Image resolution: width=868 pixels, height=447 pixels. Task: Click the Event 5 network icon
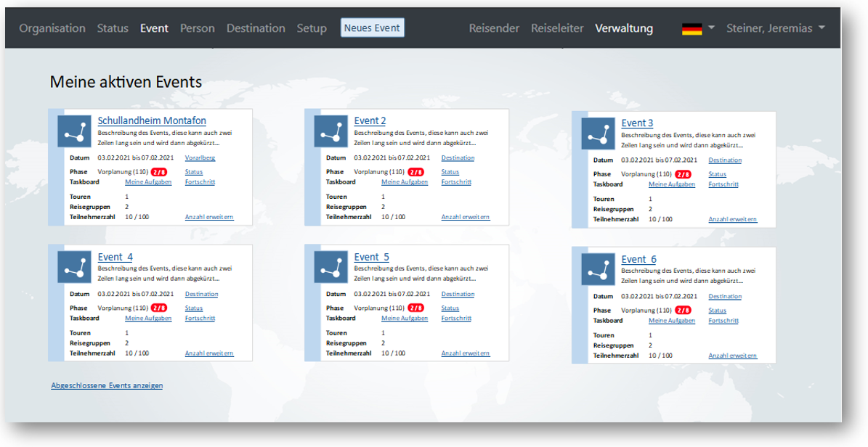330,267
